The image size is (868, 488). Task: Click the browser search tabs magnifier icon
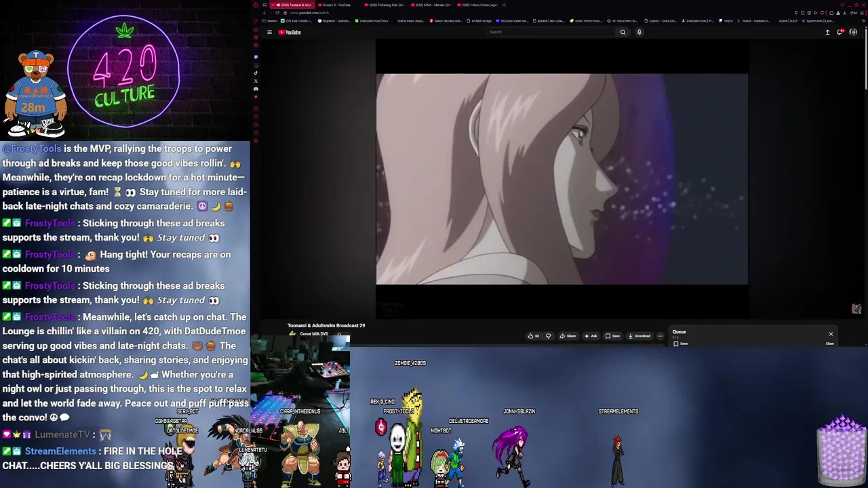tap(842, 5)
